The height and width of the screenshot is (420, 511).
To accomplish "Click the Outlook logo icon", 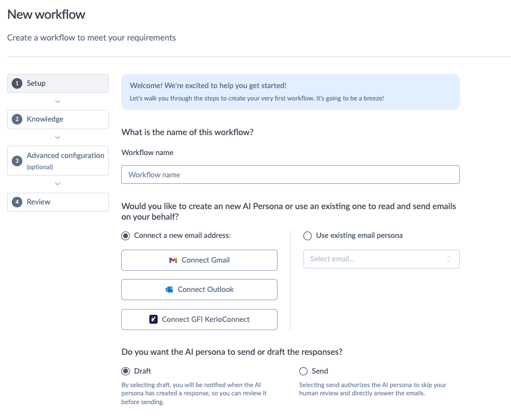I will coord(169,290).
